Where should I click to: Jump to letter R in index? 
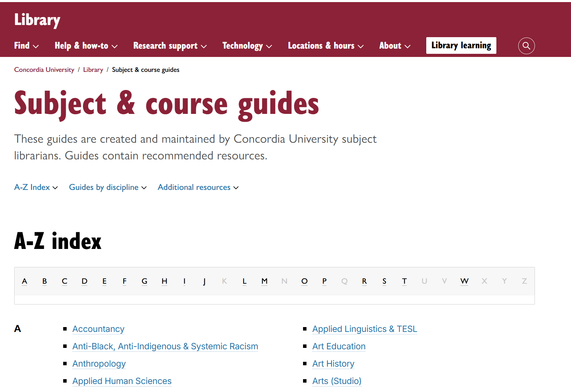[x=364, y=281]
